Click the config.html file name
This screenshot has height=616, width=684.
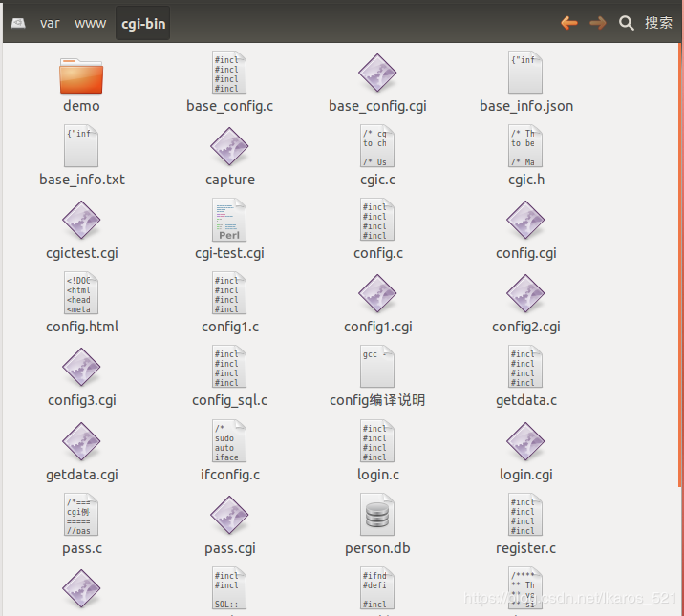pyautogui.click(x=82, y=327)
